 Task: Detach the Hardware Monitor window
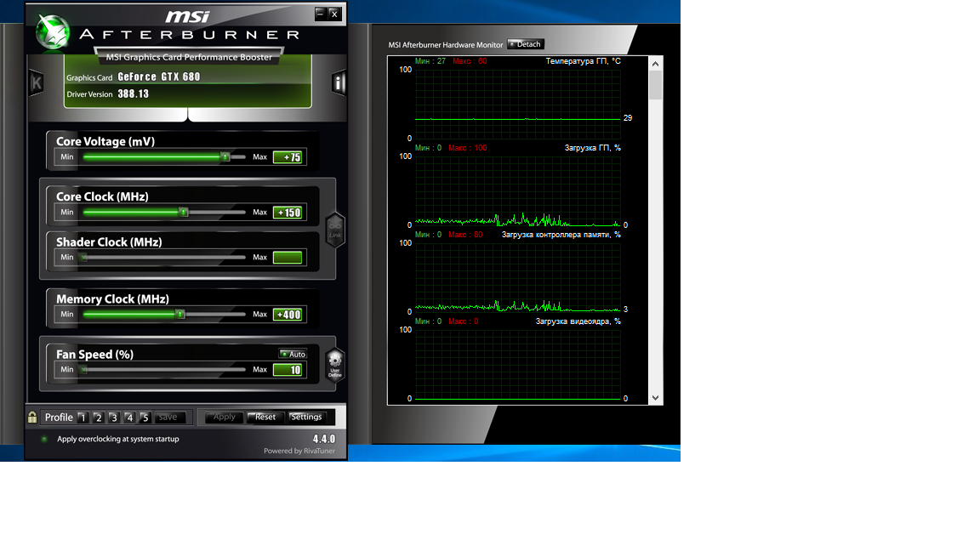tap(525, 44)
